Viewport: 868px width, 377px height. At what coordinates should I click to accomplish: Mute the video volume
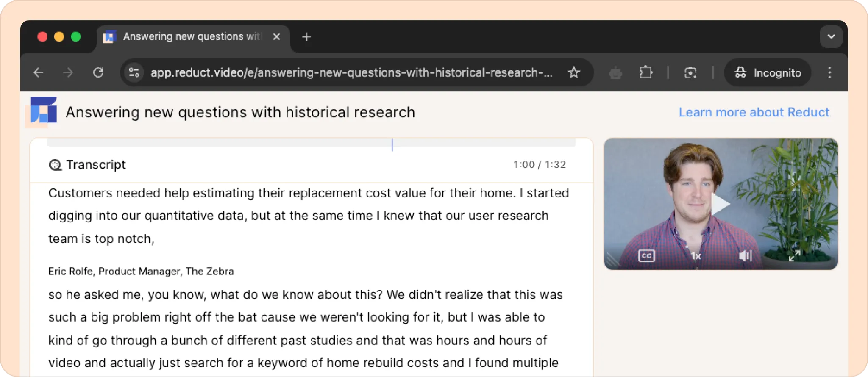pos(745,256)
